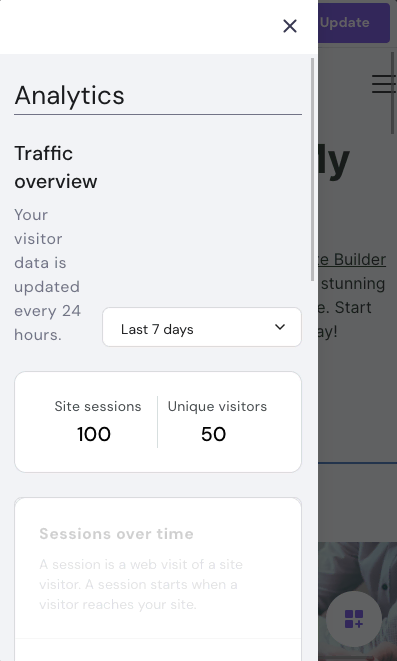Click the 100 sessions count
The image size is (397, 661).
point(94,434)
